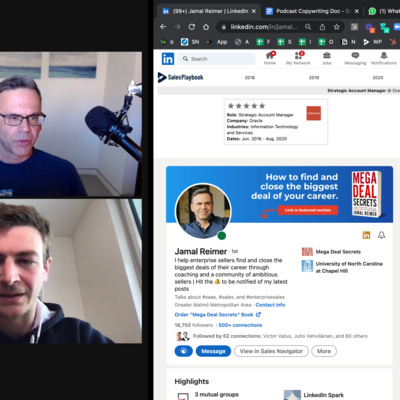Click the Oracle logo in role card
The width and height of the screenshot is (400, 400).
314,113
